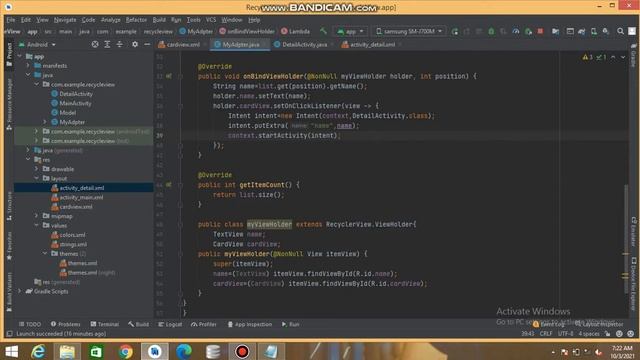Screen dimensions: 640x360
Task: Toggle the Emulator tool window on right
Action: 633,232
